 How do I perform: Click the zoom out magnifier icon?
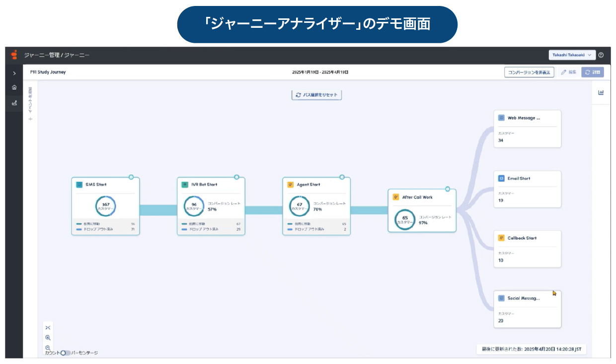click(x=48, y=348)
